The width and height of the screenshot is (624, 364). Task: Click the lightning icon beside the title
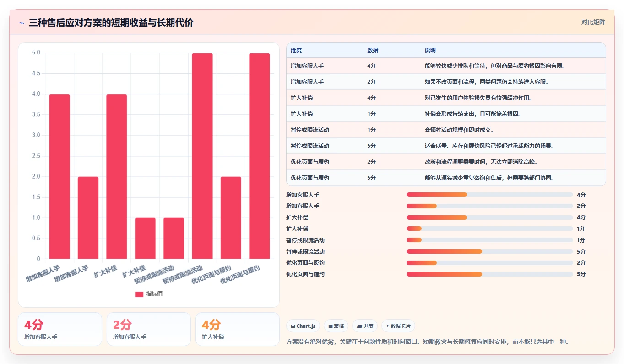tap(22, 22)
